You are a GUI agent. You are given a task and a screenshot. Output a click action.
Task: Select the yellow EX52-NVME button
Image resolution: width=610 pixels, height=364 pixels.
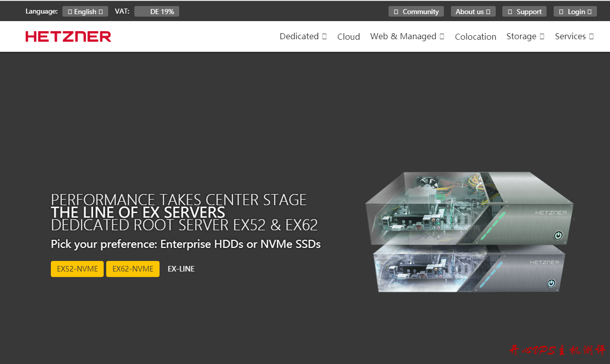tap(77, 269)
